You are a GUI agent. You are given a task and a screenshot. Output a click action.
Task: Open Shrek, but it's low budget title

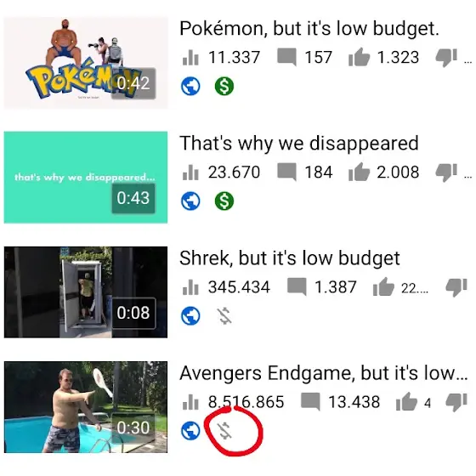[289, 258]
